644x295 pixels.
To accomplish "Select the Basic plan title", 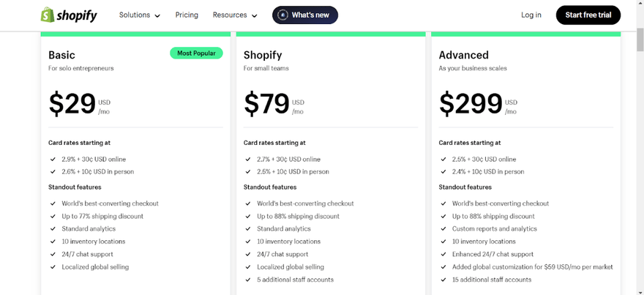I will point(61,55).
